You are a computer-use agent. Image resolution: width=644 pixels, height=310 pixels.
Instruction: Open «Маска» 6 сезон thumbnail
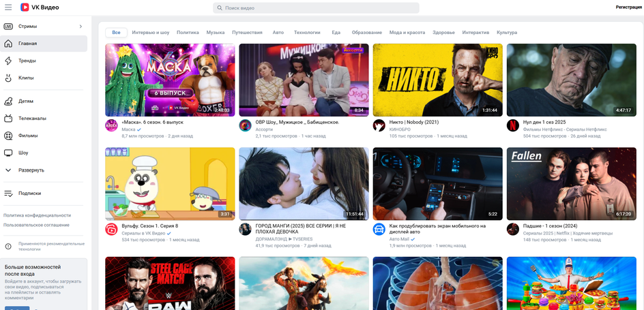[170, 80]
